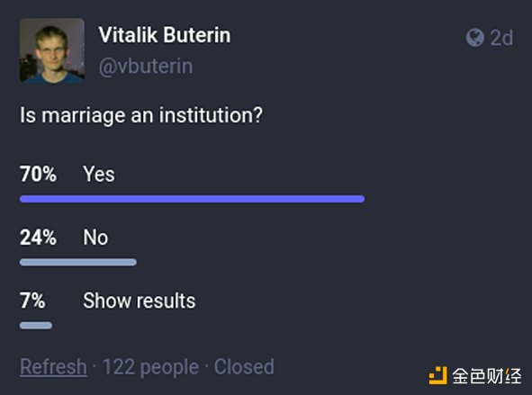Refresh the poll results
Image resolution: width=532 pixels, height=395 pixels.
click(x=53, y=367)
